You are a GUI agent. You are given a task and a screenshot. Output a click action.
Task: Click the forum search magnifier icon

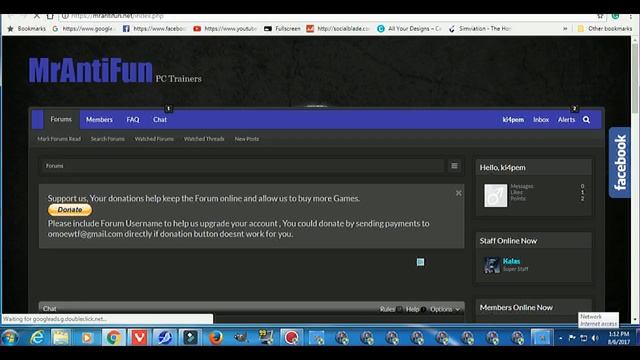coord(586,120)
